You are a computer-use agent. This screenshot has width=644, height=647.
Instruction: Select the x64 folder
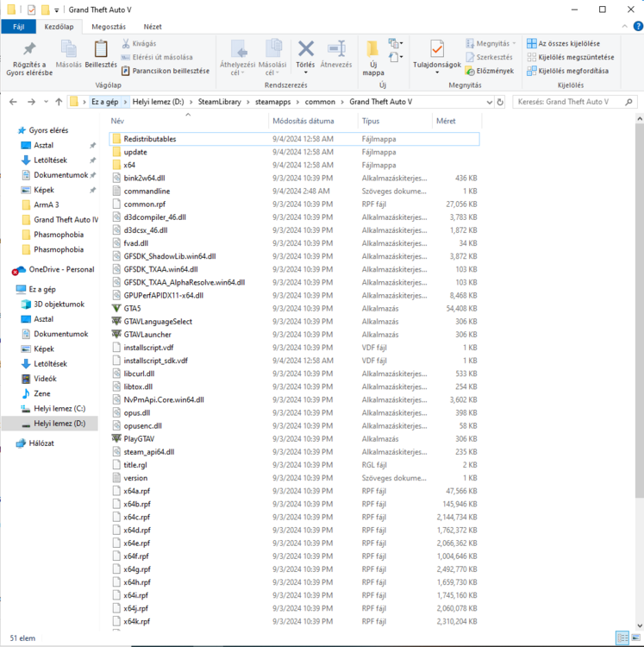click(x=294, y=165)
